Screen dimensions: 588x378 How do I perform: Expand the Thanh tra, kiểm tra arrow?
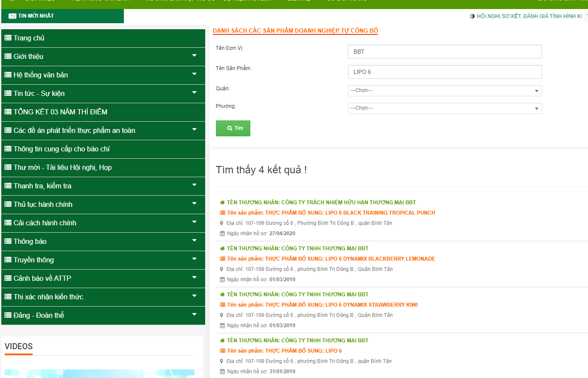[x=194, y=185]
